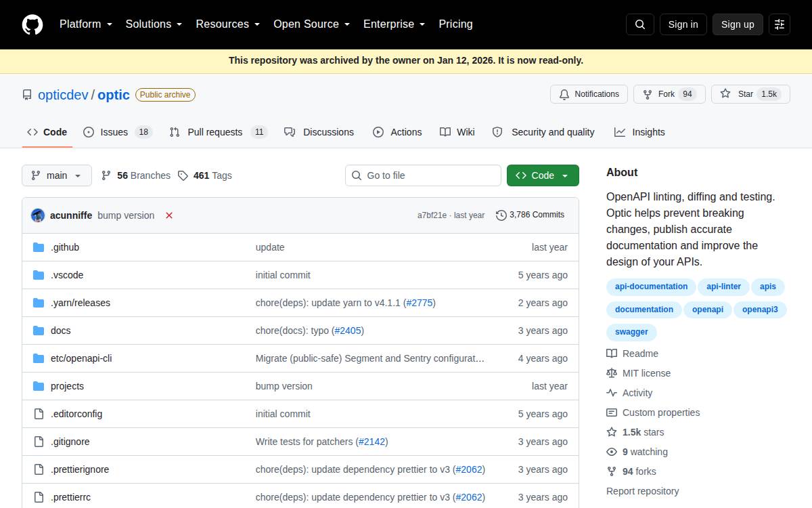Open the bump version commit message
The image size is (812, 508).
(126, 215)
